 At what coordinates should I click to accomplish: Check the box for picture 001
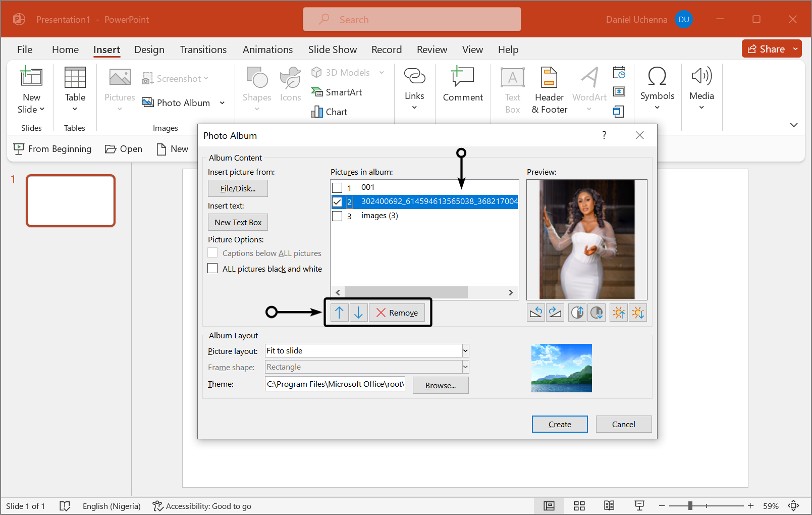pyautogui.click(x=337, y=188)
